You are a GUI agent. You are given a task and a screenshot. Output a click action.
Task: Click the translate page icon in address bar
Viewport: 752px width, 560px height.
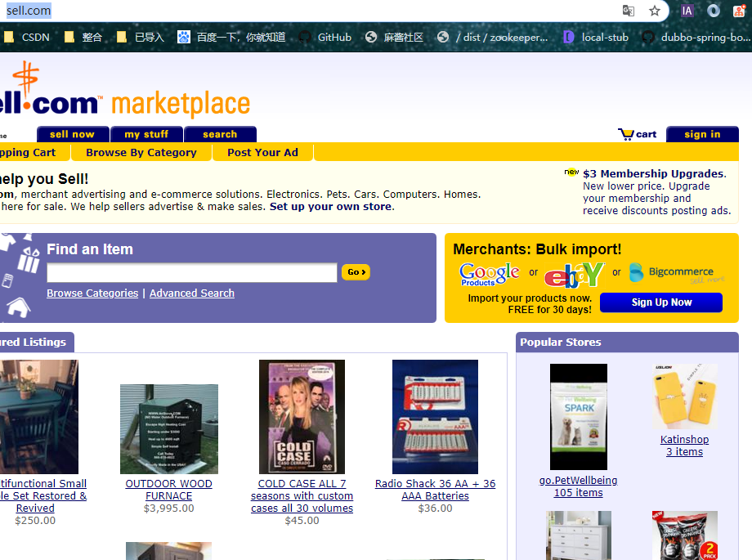coord(628,11)
